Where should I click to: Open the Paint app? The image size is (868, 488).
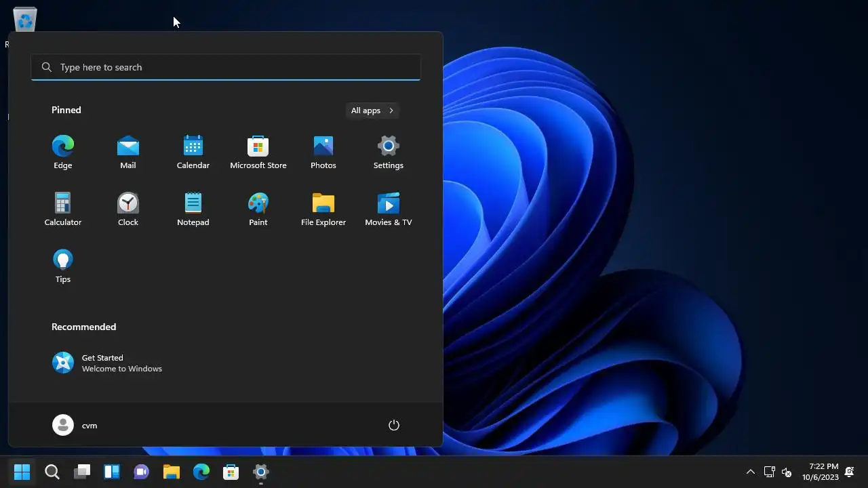point(258,209)
